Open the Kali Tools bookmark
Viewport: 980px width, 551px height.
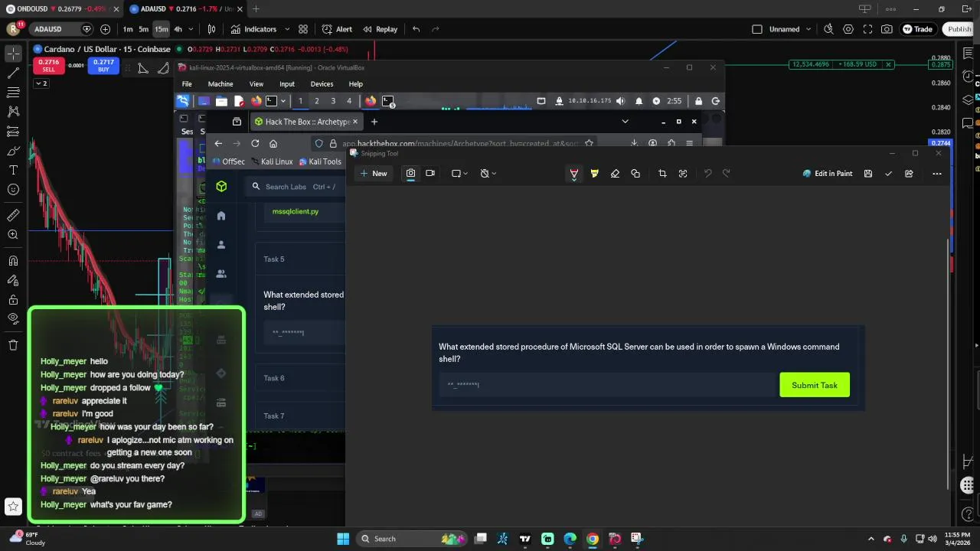pos(320,161)
